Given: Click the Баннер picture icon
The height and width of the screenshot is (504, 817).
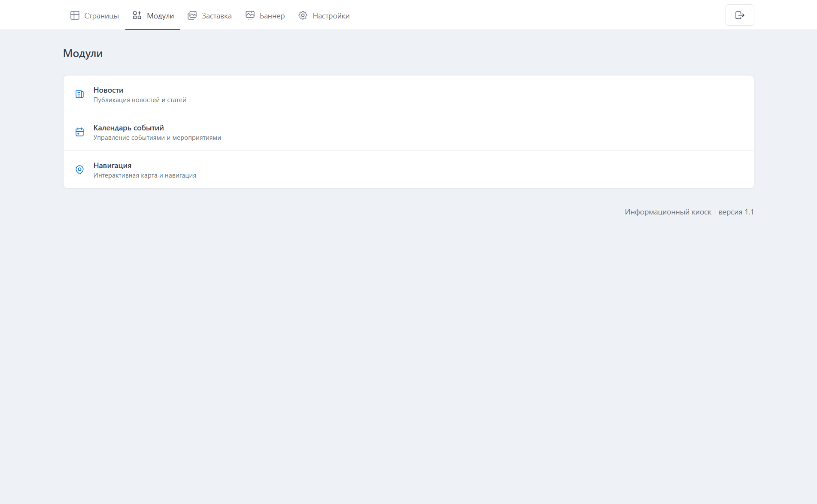Looking at the screenshot, I should point(250,15).
